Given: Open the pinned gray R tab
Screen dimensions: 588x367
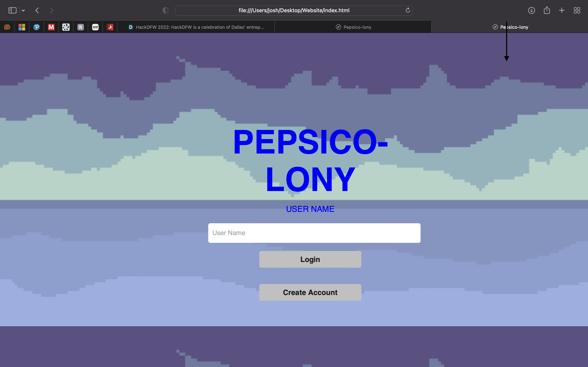Looking at the screenshot, I should click(x=80, y=27).
